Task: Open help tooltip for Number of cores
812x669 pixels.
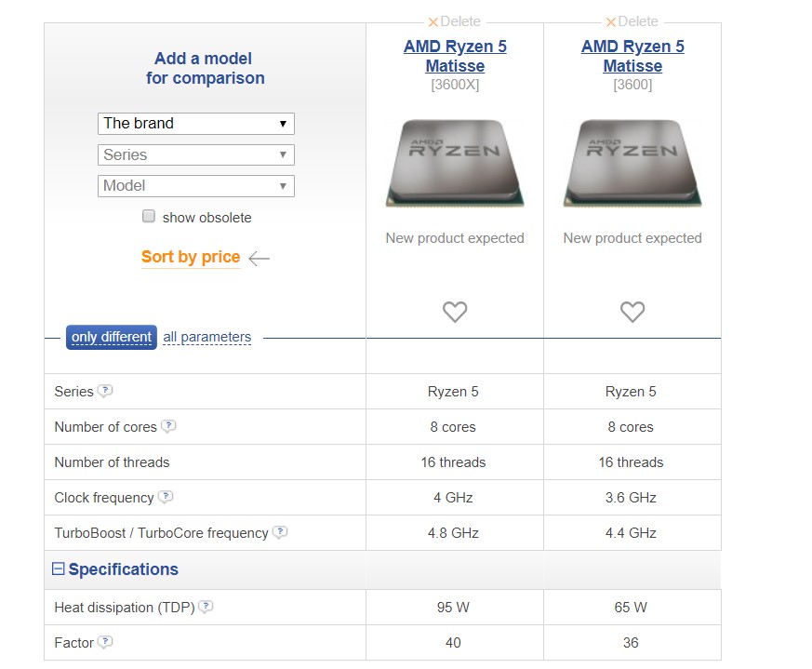Action: point(168,426)
